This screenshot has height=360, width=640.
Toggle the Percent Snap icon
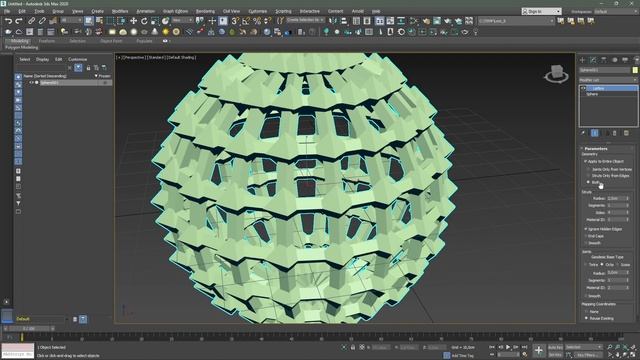pyautogui.click(x=257, y=21)
